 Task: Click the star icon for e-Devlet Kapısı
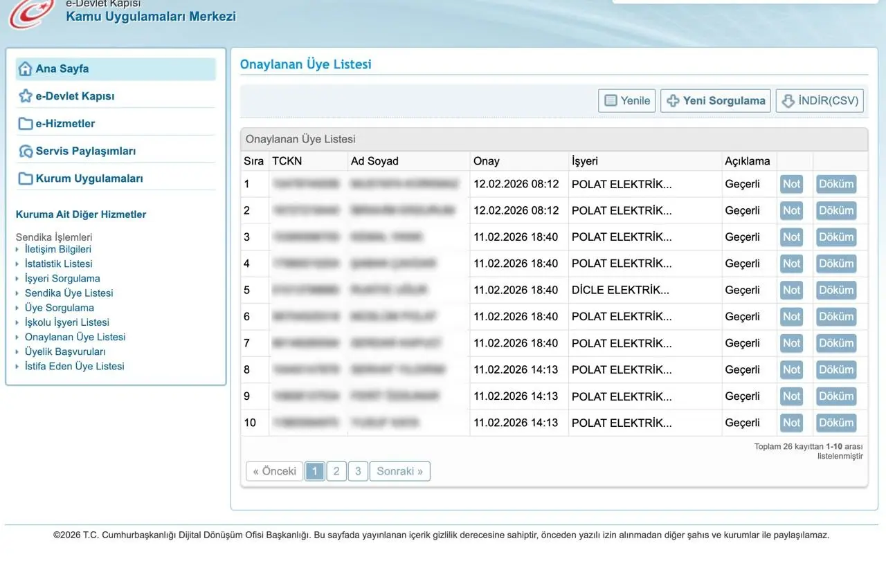click(x=26, y=96)
